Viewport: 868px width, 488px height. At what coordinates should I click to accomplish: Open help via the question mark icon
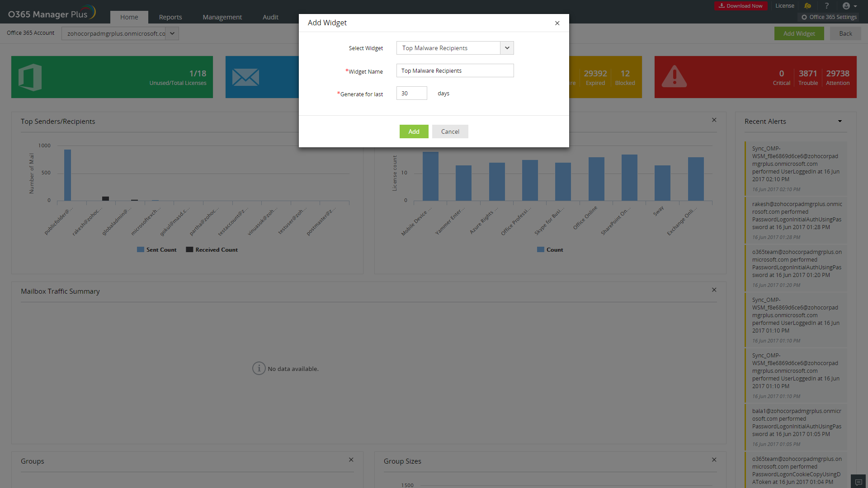pos(827,6)
